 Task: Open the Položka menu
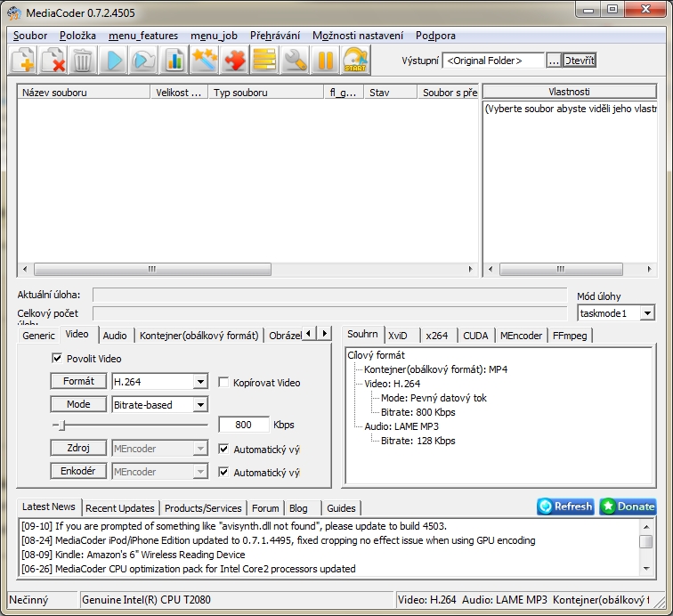(x=77, y=36)
